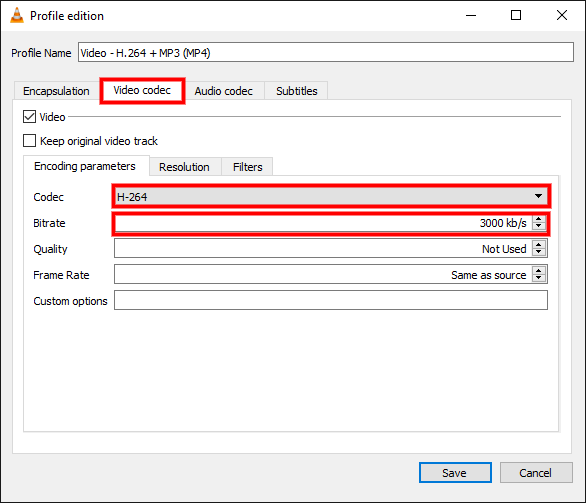Viewport: 586px width, 503px height.
Task: Open the Codec H-264 dropdown
Action: (331, 197)
